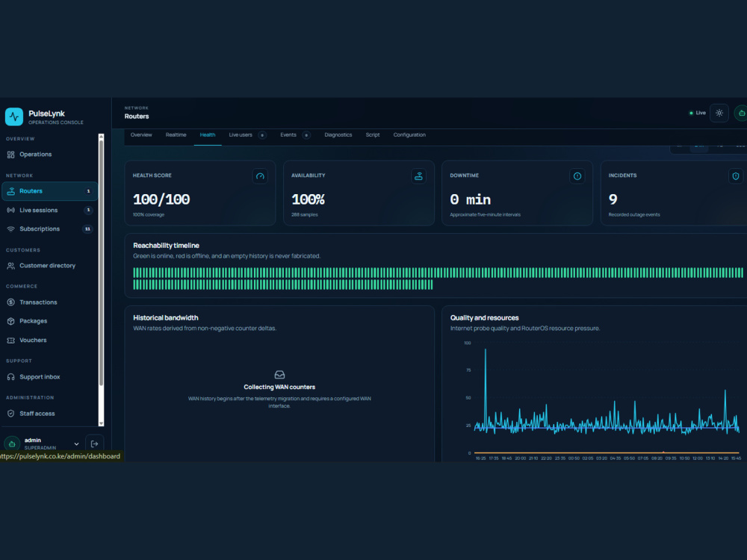Viewport: 747px width, 560px height.
Task: Click the admin robot avatar in sidebar
Action: (12, 444)
